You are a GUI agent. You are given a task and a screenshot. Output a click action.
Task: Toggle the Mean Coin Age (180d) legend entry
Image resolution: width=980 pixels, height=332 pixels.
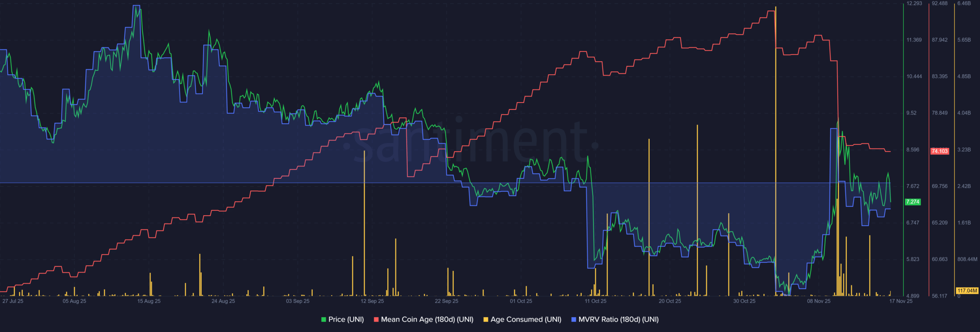pos(427,319)
